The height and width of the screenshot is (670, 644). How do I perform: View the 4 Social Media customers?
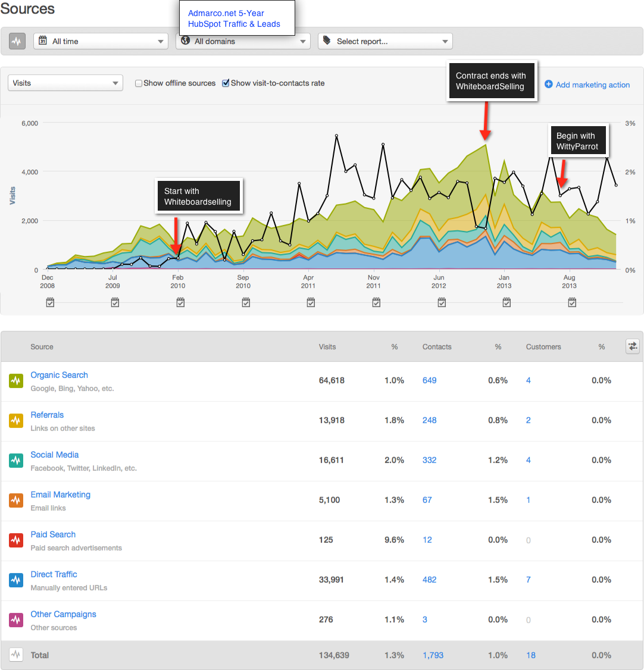528,460
